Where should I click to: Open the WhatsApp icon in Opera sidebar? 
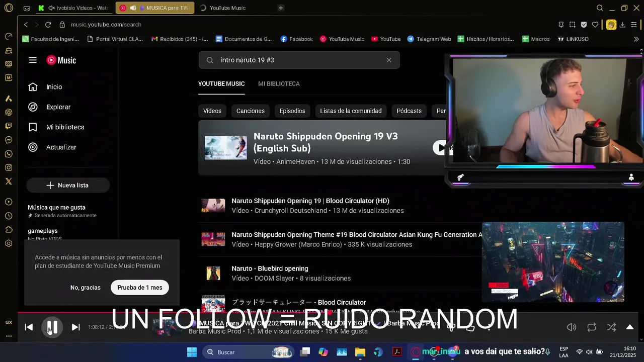click(9, 154)
